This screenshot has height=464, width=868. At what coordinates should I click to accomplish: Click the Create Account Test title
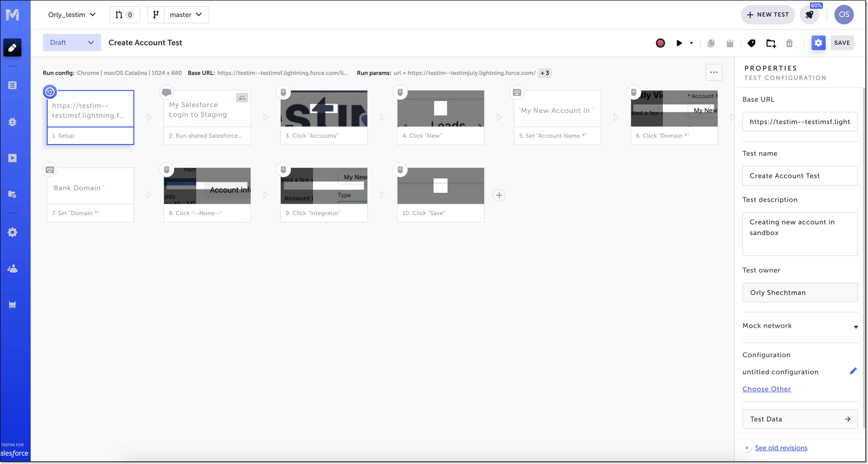(x=145, y=42)
